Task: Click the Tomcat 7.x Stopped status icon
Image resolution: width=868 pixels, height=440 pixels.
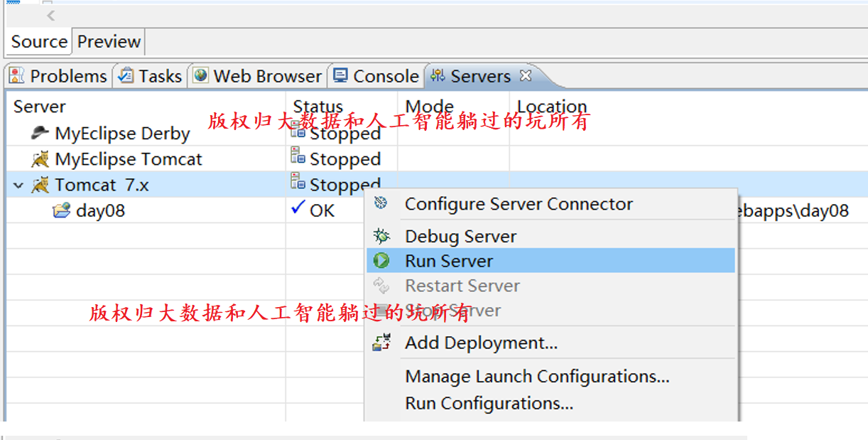Action: pos(298,182)
